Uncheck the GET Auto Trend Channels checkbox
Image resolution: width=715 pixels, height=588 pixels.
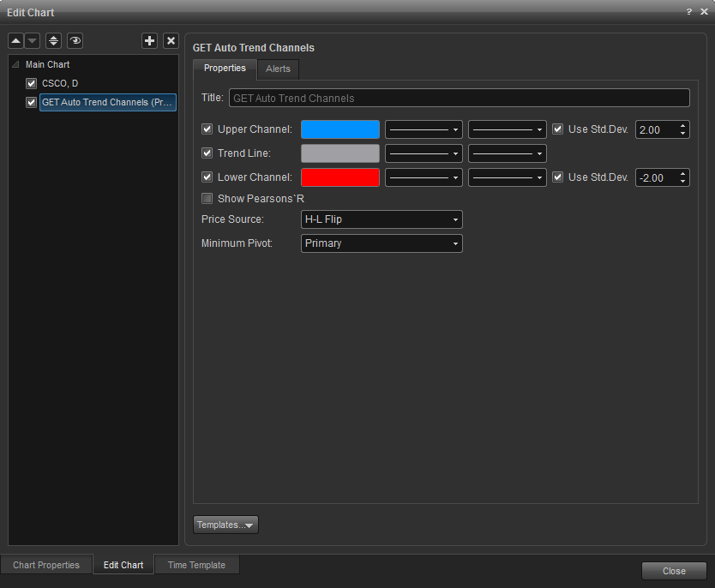point(31,102)
